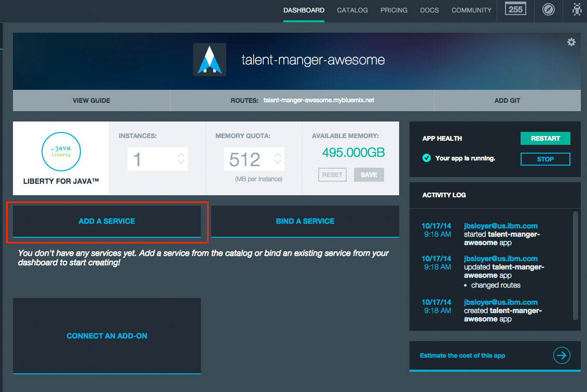Decrease the instances count with down arrow
Image resolution: width=587 pixels, height=392 pixels.
coord(181,162)
